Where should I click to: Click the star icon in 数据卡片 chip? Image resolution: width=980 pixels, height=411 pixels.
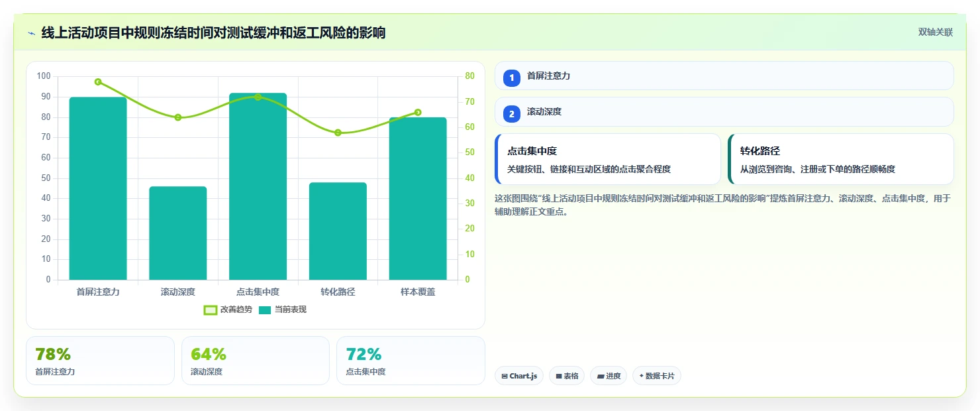pos(642,376)
